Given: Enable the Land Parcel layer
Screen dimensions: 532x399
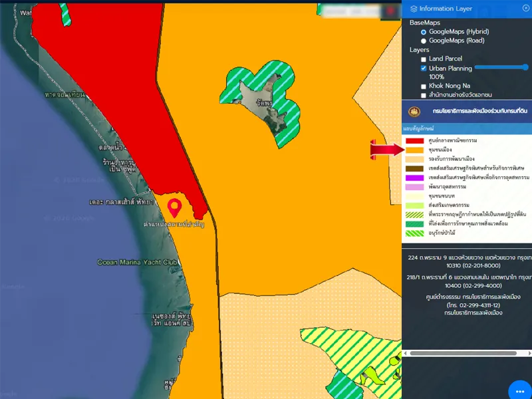Looking at the screenshot, I should coord(424,59).
